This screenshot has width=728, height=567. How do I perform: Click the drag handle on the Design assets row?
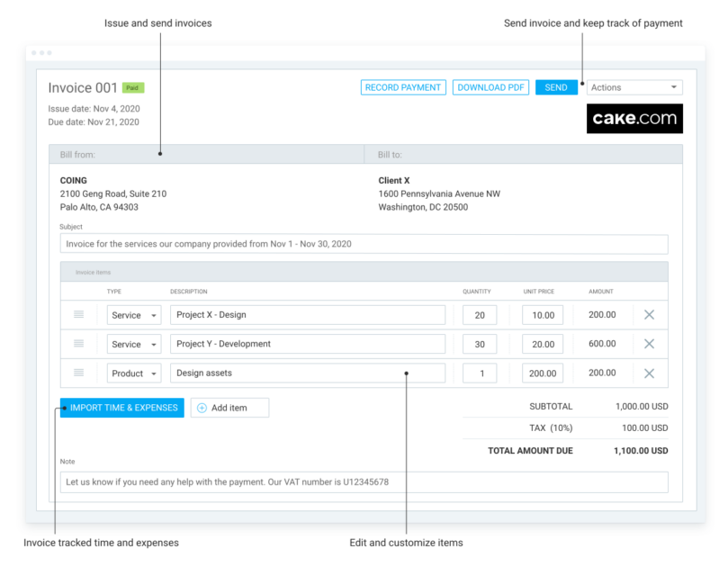tap(78, 373)
